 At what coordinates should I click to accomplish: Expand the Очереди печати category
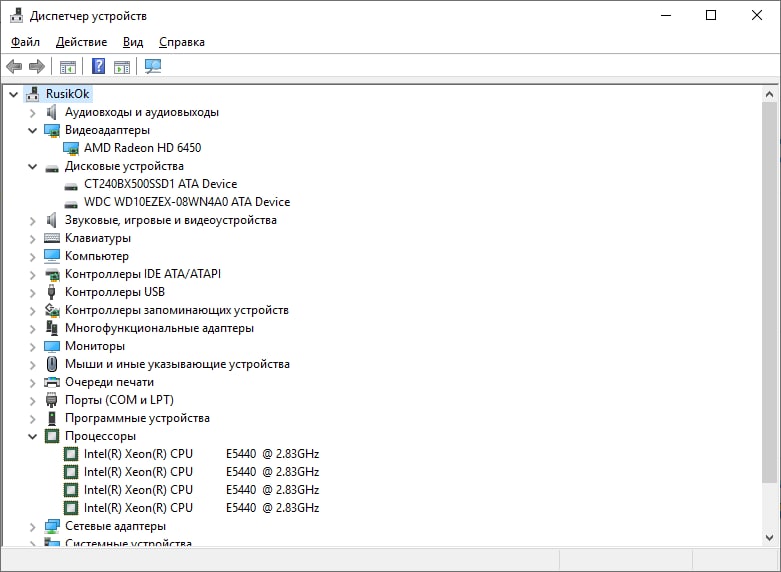tap(33, 383)
